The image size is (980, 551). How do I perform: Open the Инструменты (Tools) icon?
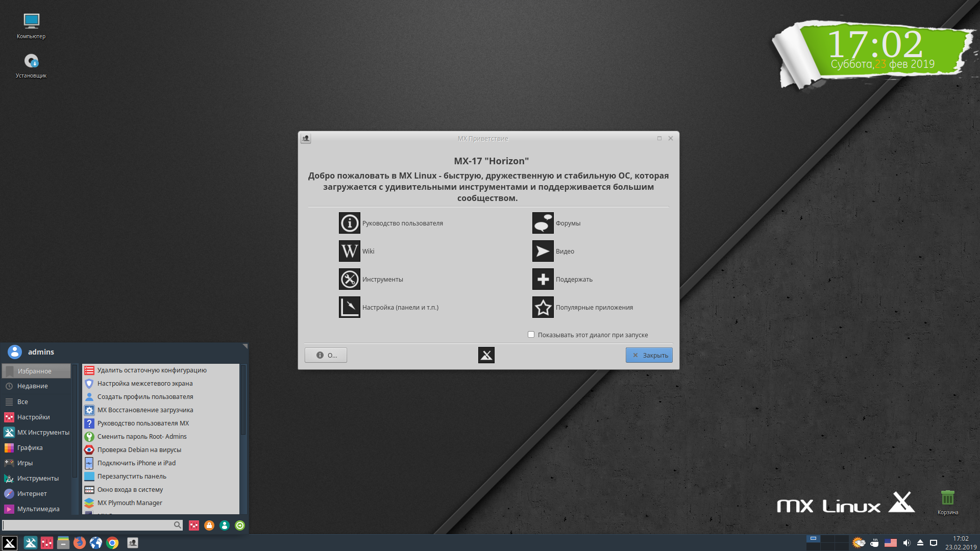pos(349,279)
